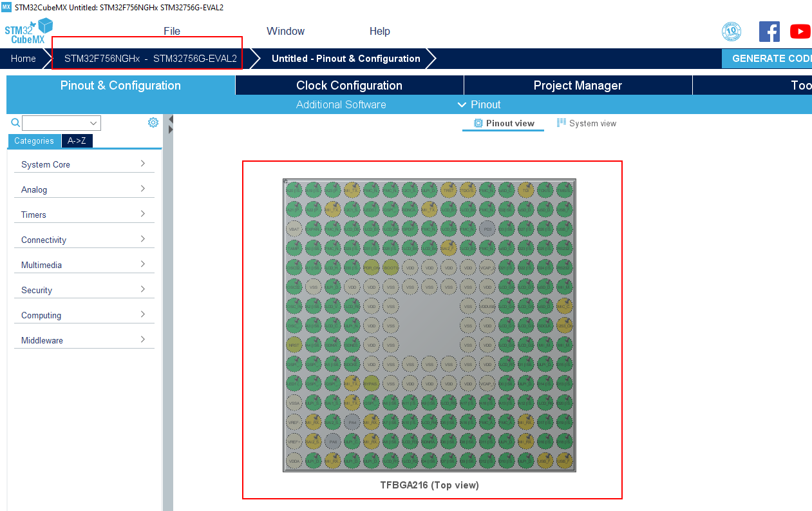Viewport: 812px width, 511px height.
Task: Select the gray PA4 pin on the chip
Action: 352,422
